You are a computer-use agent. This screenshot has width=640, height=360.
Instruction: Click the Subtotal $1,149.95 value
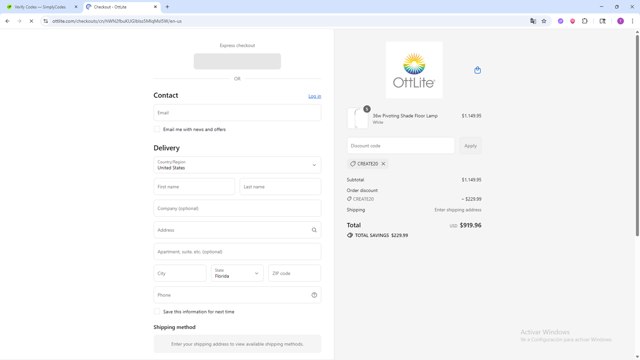coord(471,180)
